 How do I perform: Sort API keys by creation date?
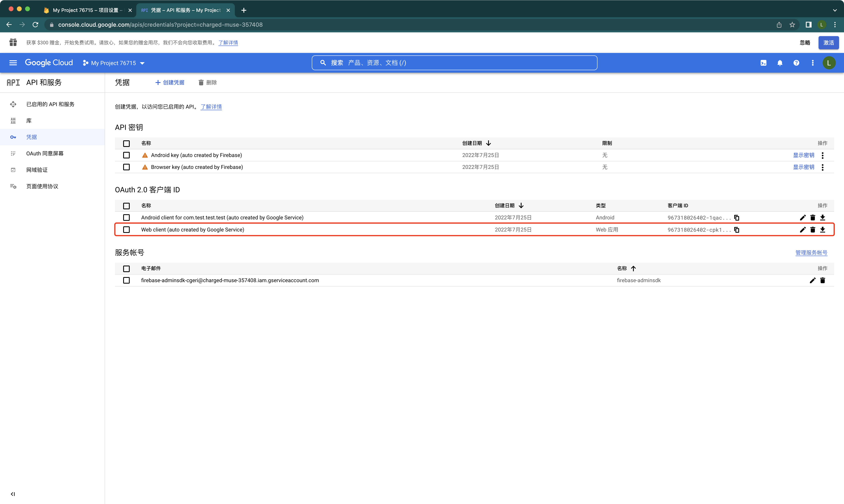(x=477, y=143)
